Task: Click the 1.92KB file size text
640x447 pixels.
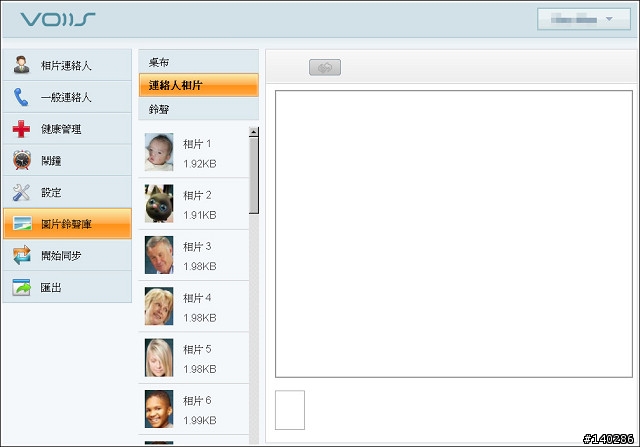Action: [200, 164]
